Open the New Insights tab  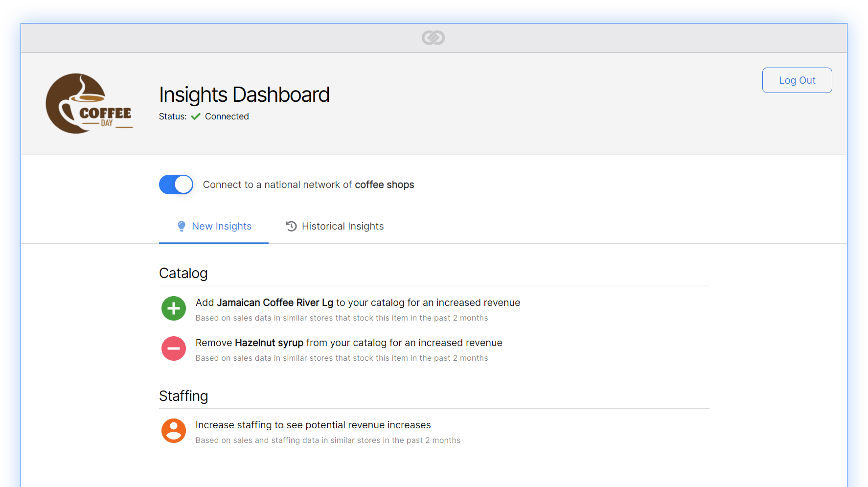click(x=214, y=226)
